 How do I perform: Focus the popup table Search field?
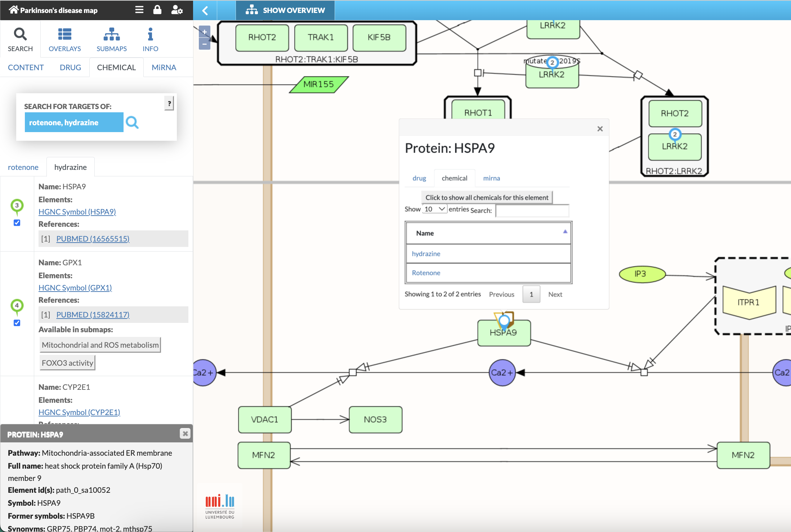click(532, 211)
